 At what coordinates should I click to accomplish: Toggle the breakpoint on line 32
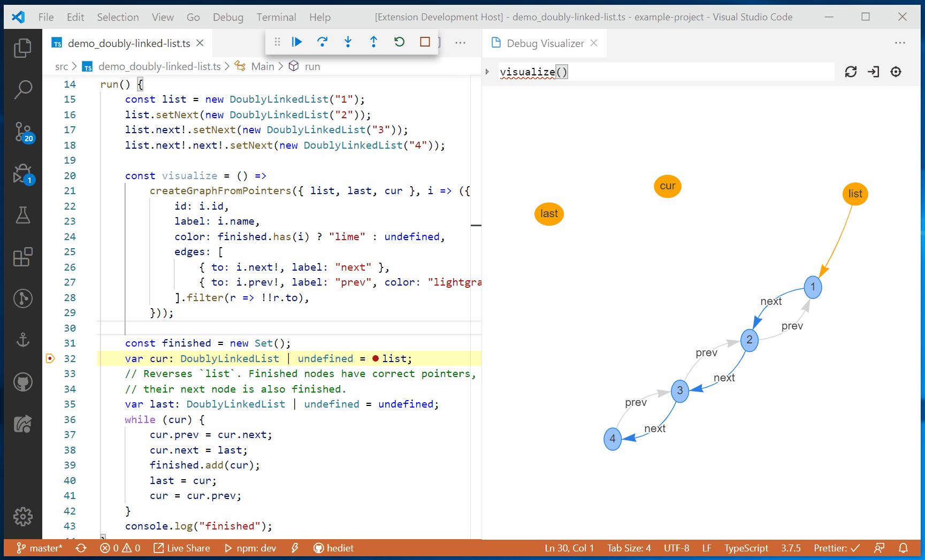coord(50,358)
